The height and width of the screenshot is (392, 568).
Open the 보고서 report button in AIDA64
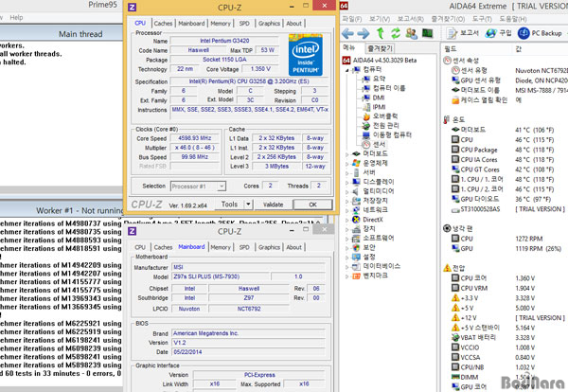pyautogui.click(x=463, y=33)
